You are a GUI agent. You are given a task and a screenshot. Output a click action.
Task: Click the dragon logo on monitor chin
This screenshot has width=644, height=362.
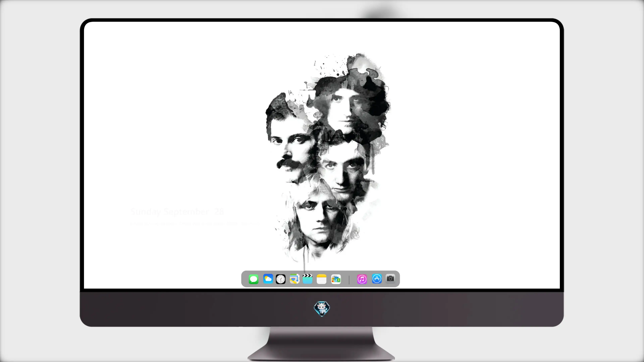tap(322, 309)
